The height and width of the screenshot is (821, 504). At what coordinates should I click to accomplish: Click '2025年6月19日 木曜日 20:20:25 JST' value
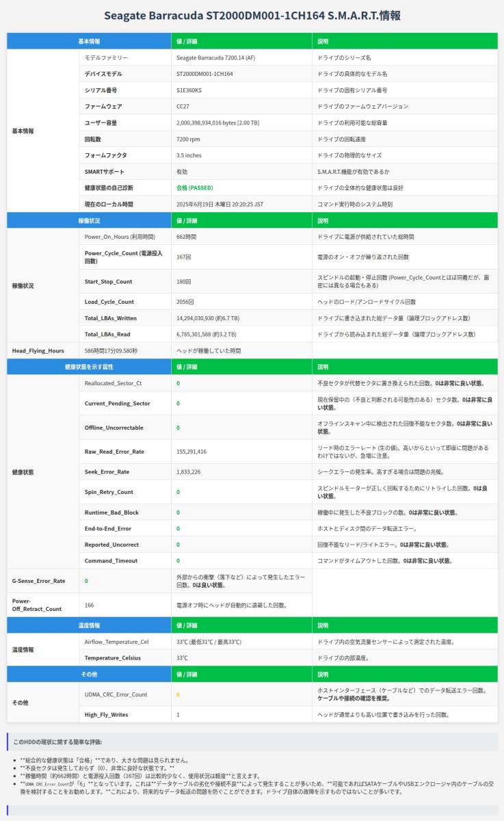pyautogui.click(x=220, y=204)
